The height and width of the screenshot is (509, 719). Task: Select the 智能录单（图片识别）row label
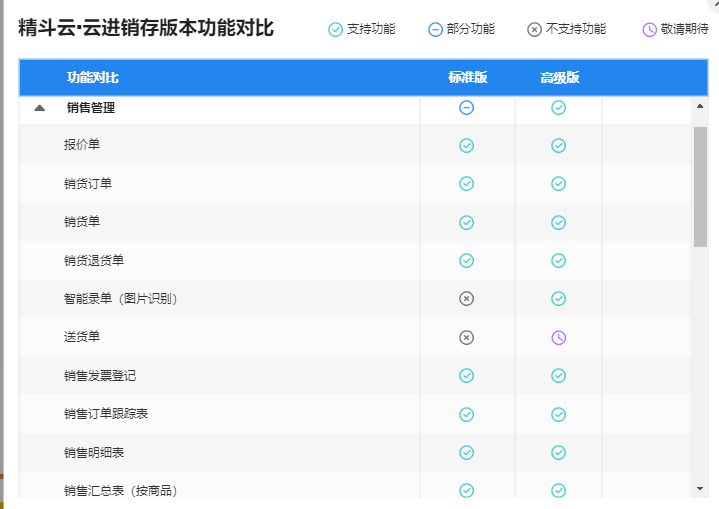click(x=121, y=299)
